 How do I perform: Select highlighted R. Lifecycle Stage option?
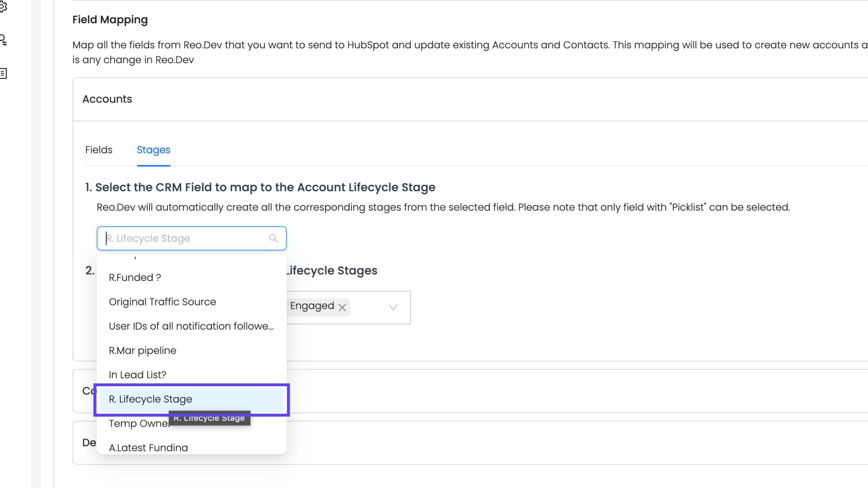[x=150, y=399]
